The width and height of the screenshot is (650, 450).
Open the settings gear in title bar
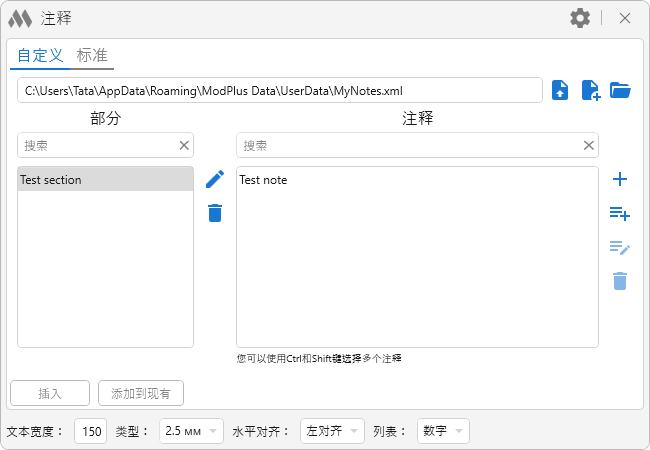pos(580,18)
